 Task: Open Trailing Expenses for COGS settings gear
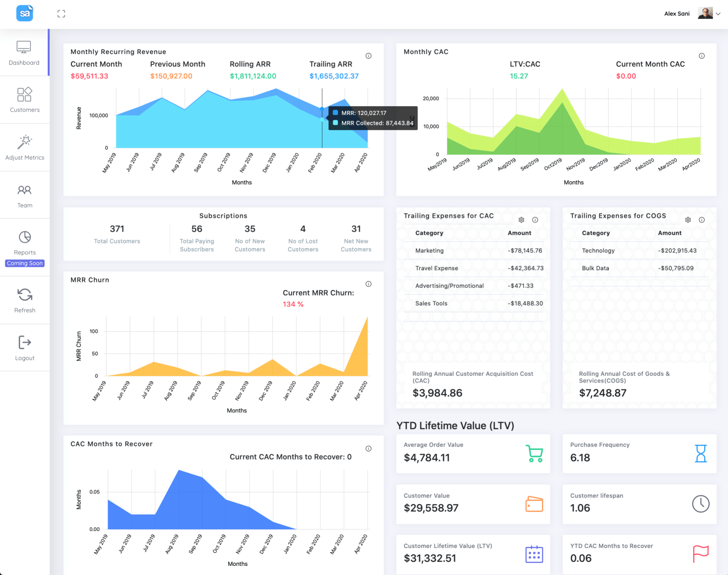[688, 220]
